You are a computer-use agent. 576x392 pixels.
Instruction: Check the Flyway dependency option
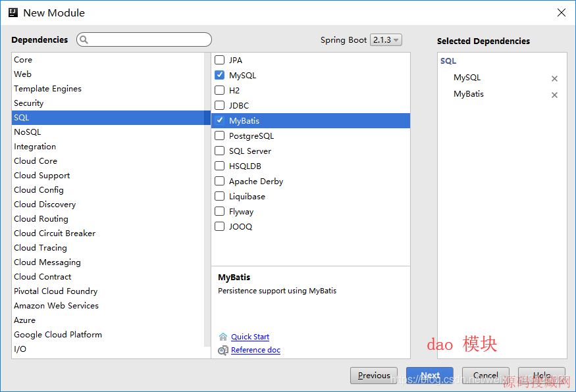pos(220,212)
